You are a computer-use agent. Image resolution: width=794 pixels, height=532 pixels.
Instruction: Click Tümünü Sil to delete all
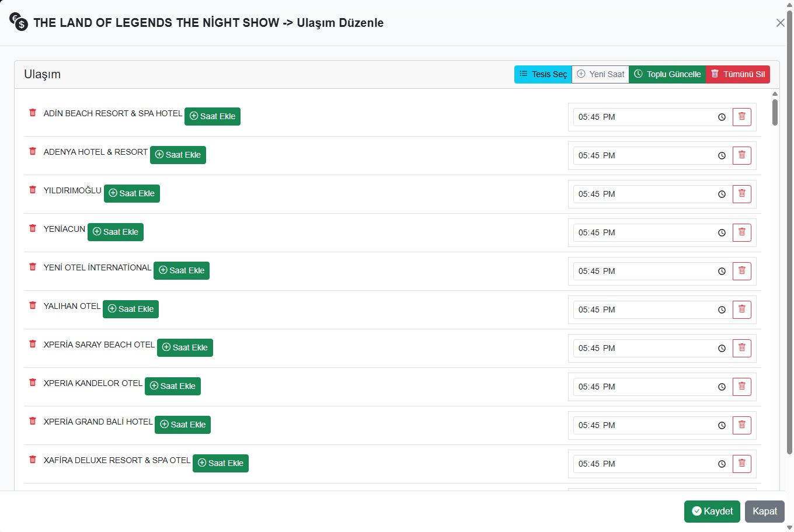[x=738, y=74]
